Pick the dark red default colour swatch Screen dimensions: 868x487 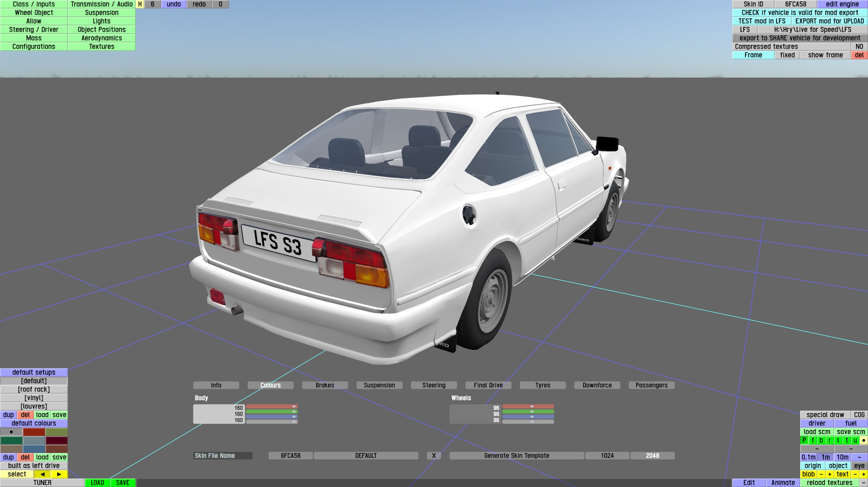coord(57,440)
